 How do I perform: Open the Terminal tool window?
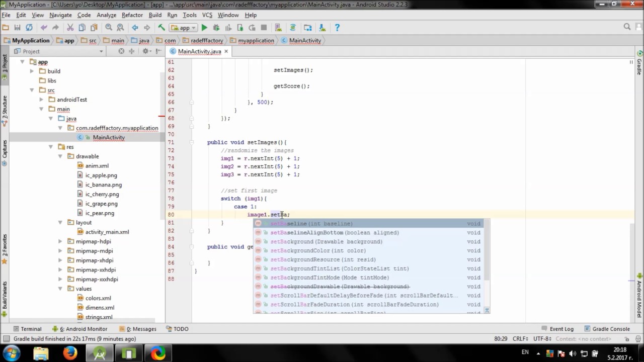[27, 329]
